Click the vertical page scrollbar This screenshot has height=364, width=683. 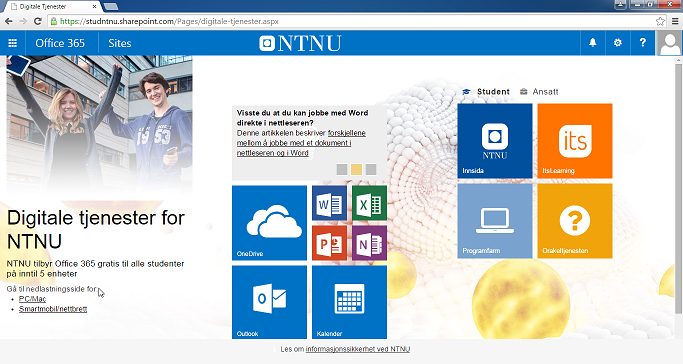pyautogui.click(x=678, y=188)
